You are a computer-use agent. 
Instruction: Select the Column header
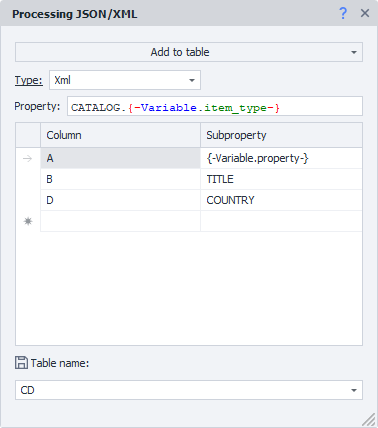[x=120, y=135]
